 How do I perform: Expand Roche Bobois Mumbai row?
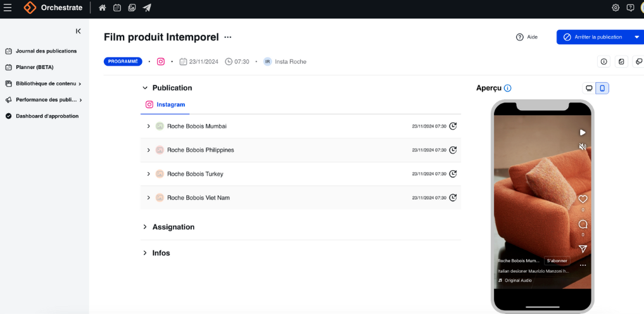click(x=149, y=126)
